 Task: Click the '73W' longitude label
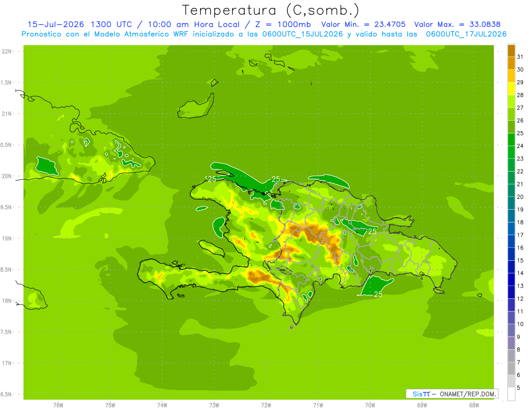click(214, 405)
